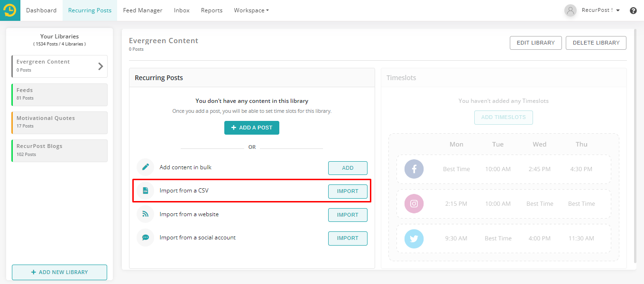The height and width of the screenshot is (284, 644).
Task: Click the CSV file icon
Action: point(146,191)
